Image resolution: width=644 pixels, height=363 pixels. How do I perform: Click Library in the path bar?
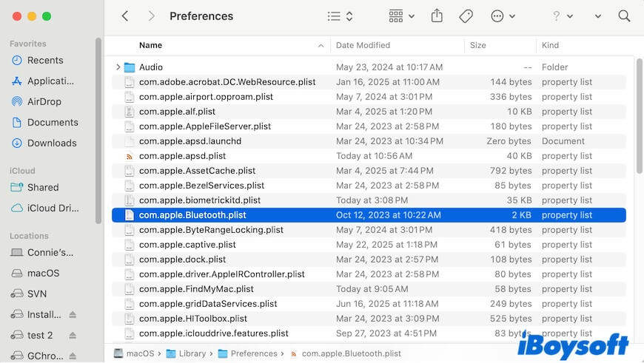[192, 353]
